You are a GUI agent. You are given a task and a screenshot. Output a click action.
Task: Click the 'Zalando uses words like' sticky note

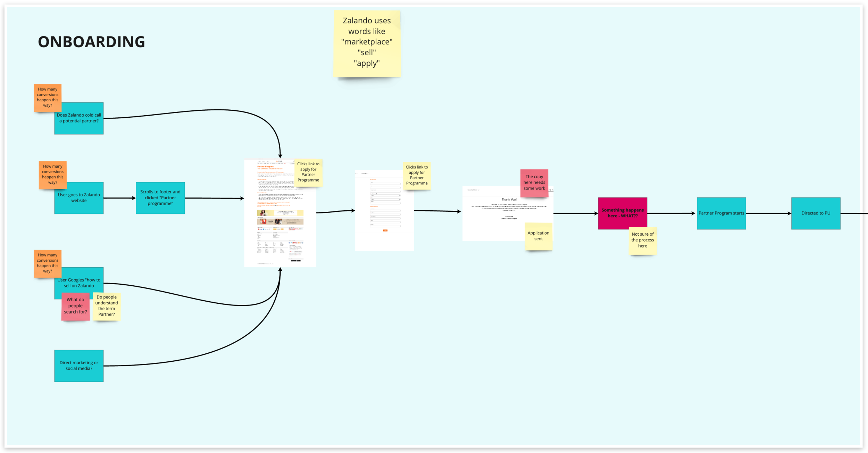click(367, 44)
